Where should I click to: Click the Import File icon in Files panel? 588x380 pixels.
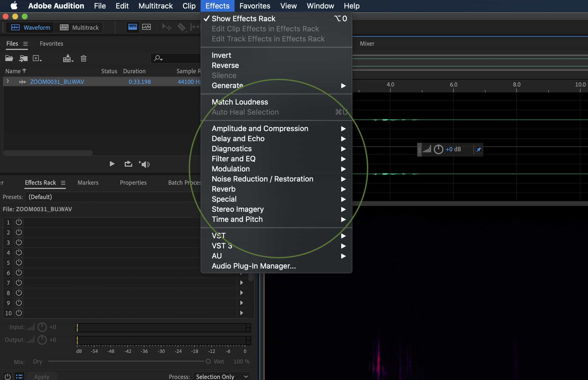tap(23, 58)
